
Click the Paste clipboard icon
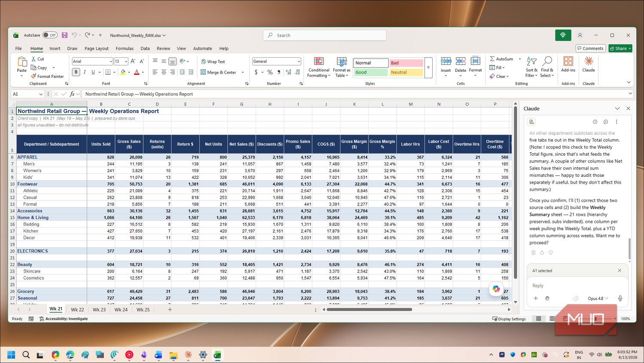[21, 62]
